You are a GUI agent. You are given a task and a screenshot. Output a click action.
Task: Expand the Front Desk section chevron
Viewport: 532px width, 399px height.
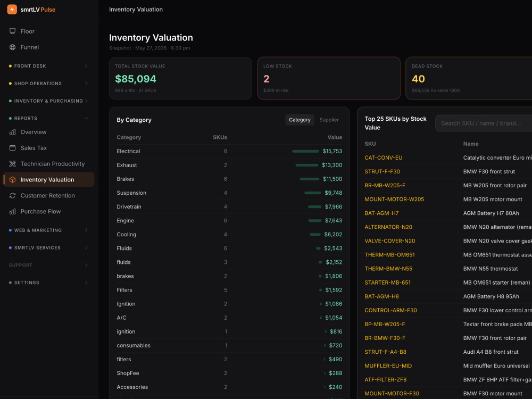click(86, 66)
